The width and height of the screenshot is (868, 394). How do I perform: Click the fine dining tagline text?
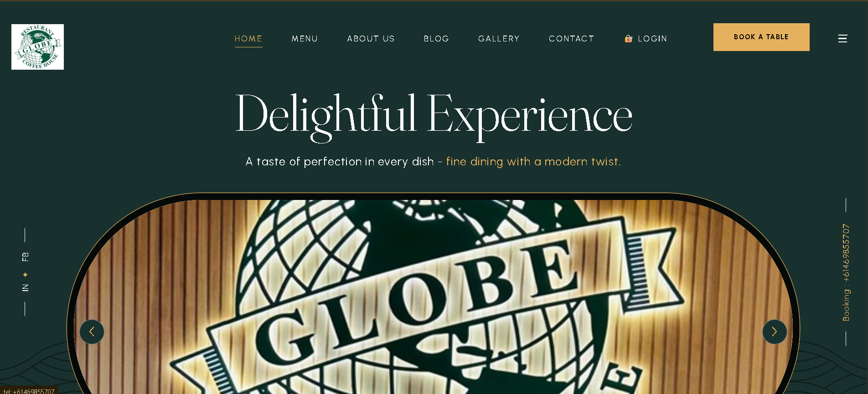(x=533, y=162)
